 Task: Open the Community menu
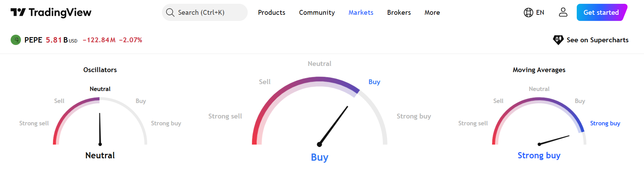317,12
